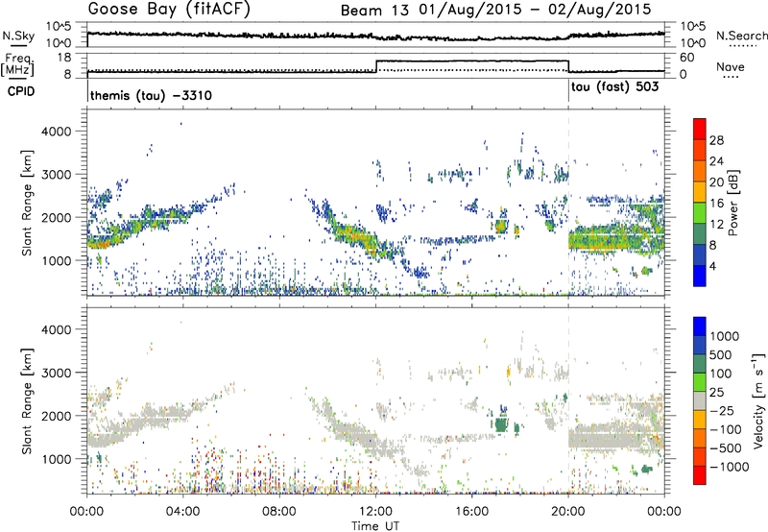768x532 pixels.
Task: Click the 'Nave' legend label
Action: click(731, 67)
